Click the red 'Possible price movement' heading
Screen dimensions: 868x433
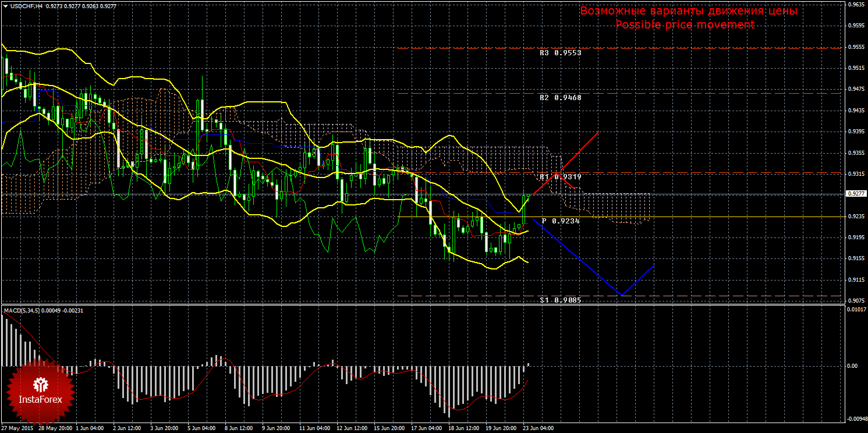pyautogui.click(x=685, y=24)
